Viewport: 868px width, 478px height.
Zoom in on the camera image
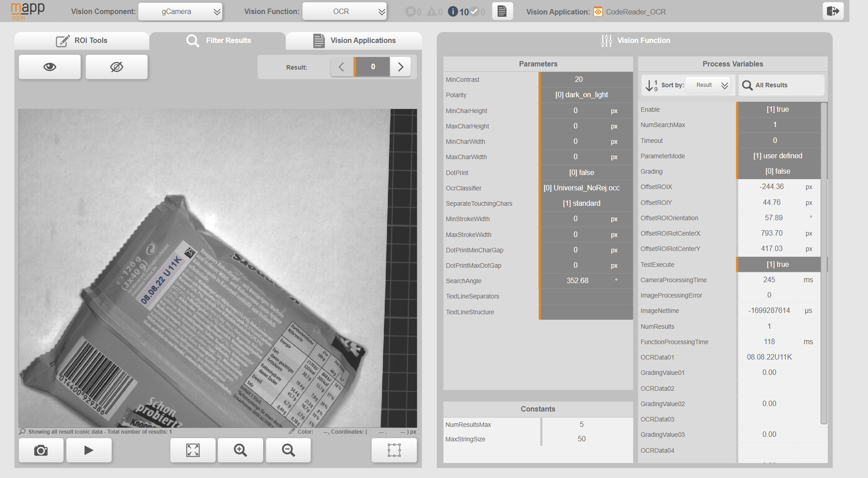(x=241, y=450)
